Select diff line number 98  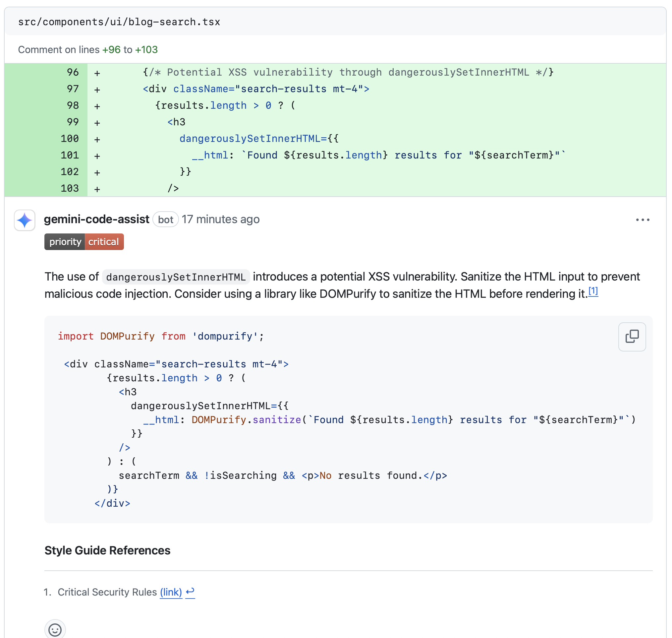(x=73, y=105)
